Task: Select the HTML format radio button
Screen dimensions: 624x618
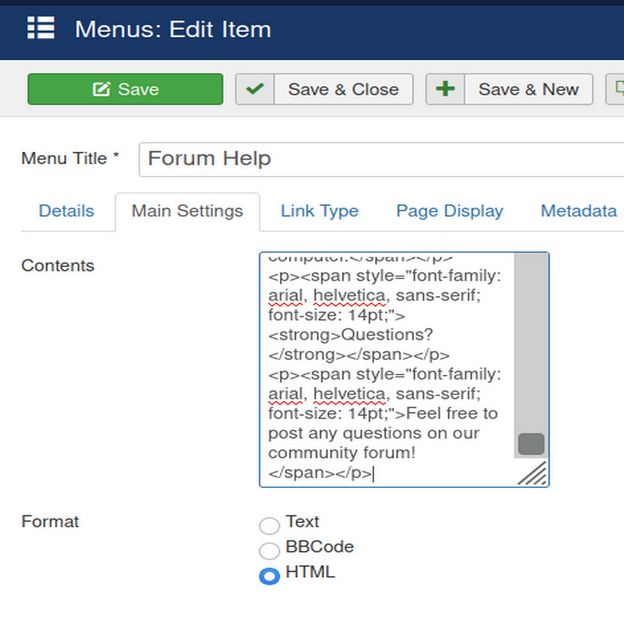Action: pyautogui.click(x=269, y=576)
